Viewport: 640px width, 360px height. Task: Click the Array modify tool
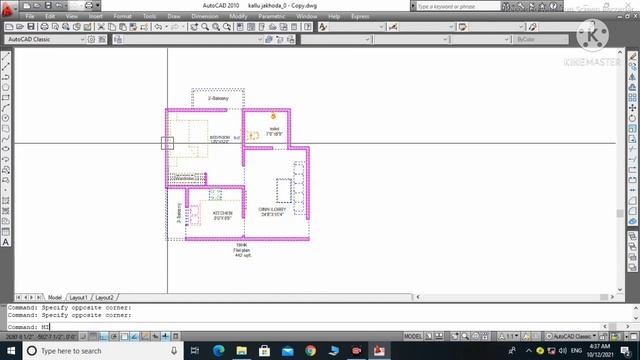coord(632,98)
